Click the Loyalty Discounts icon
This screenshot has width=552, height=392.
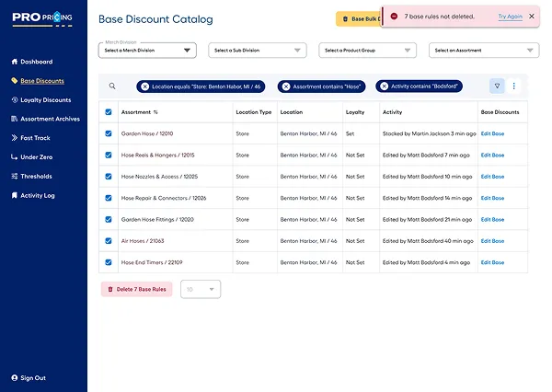[x=15, y=99]
